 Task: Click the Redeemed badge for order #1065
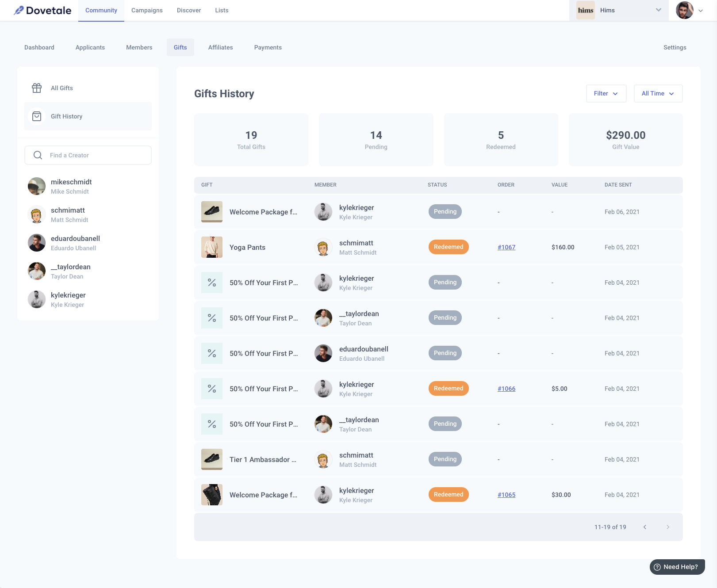point(449,495)
